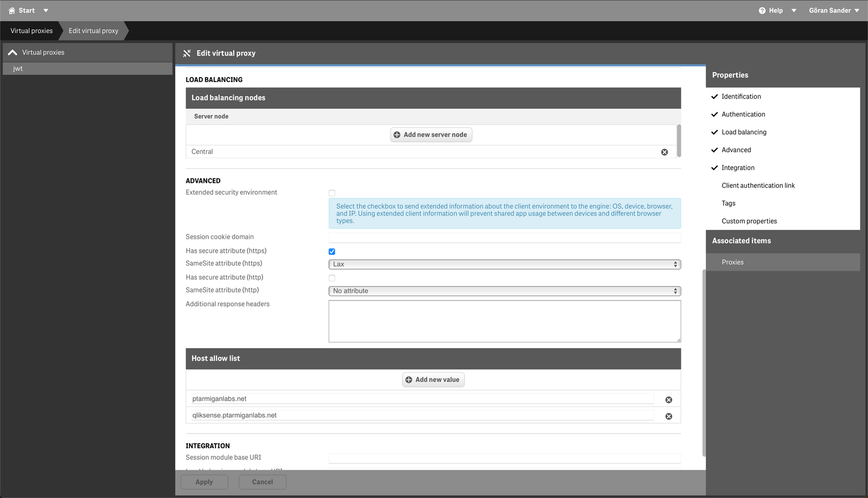Click the Edit virtual proxy wrench icon
Screen dimensions: 868x498
point(187,53)
